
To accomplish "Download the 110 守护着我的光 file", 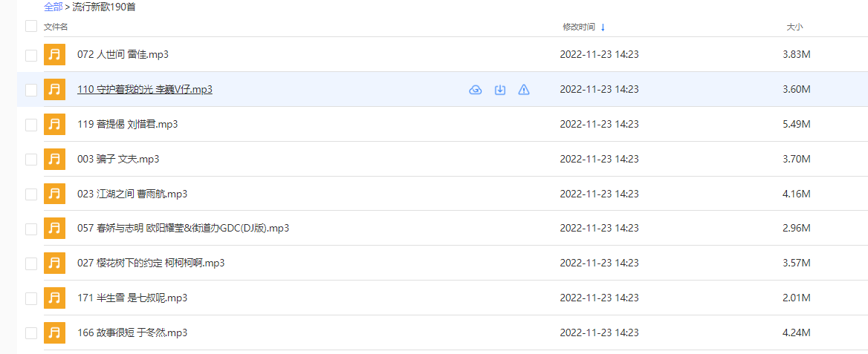I will [x=500, y=90].
